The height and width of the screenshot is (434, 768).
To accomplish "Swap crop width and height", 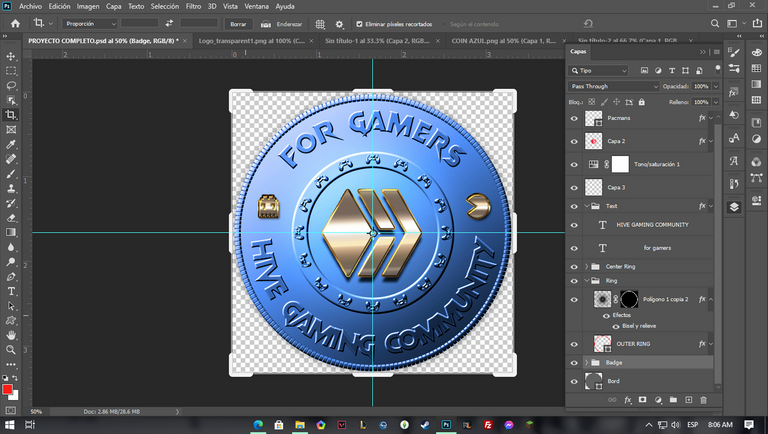I will [169, 24].
